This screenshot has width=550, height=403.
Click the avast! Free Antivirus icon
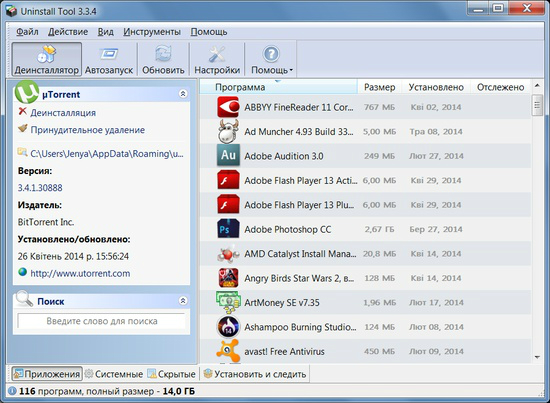tap(228, 351)
